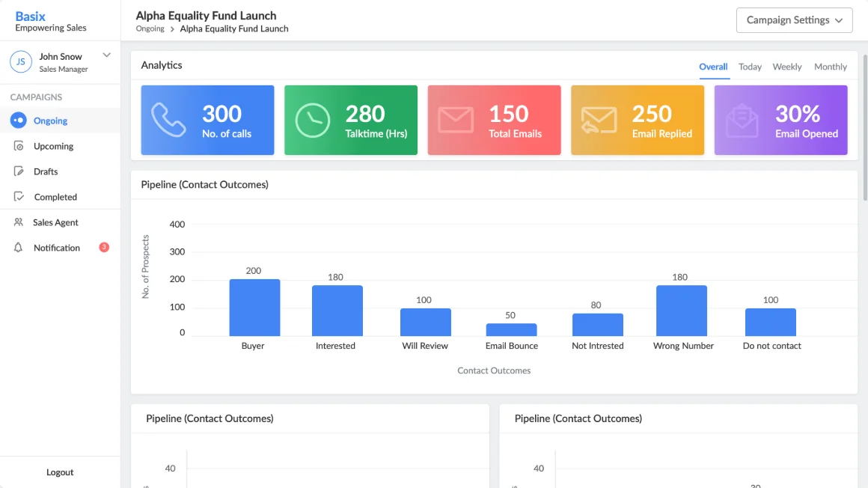Click the 'Analytics' section heading
Screen dimensions: 868x488
pos(162,65)
